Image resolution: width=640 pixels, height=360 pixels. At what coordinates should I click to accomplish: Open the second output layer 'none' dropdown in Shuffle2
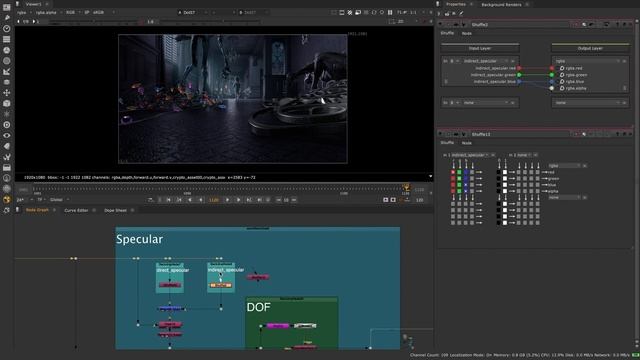587,103
